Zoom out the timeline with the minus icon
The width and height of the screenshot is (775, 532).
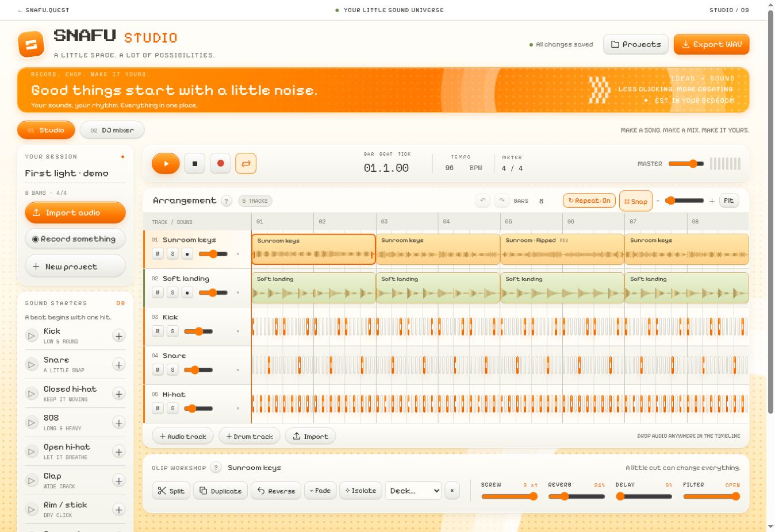point(658,201)
